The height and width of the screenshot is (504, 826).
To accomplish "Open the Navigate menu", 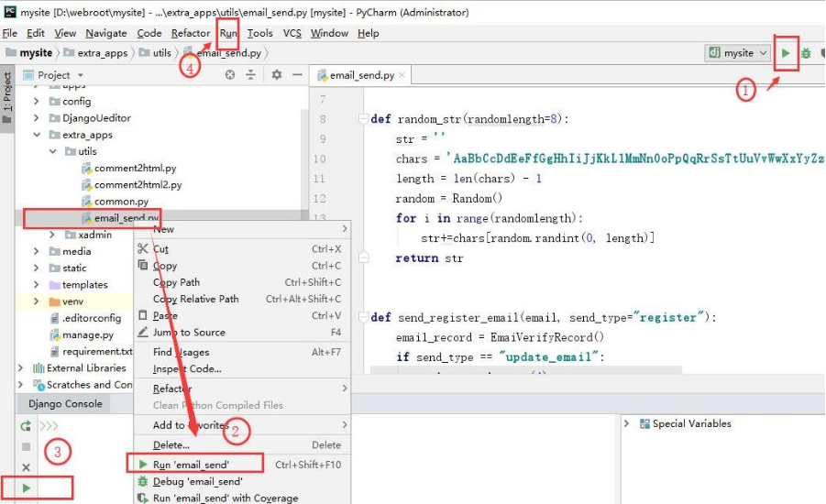I will [106, 33].
